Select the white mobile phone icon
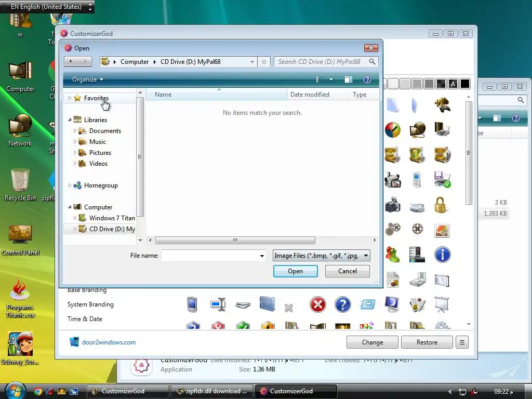This screenshot has height=399, width=532. (417, 180)
